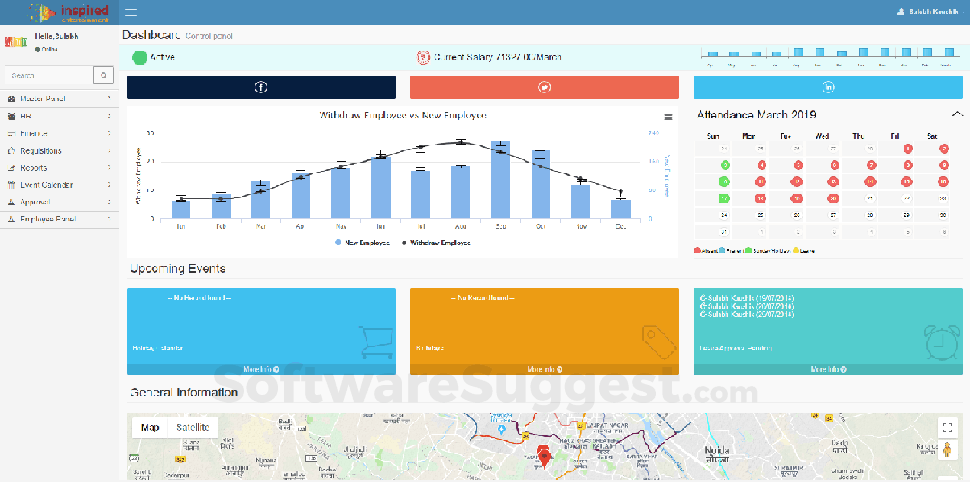
Task: Open the chart hamburger context menu
Action: point(669,116)
